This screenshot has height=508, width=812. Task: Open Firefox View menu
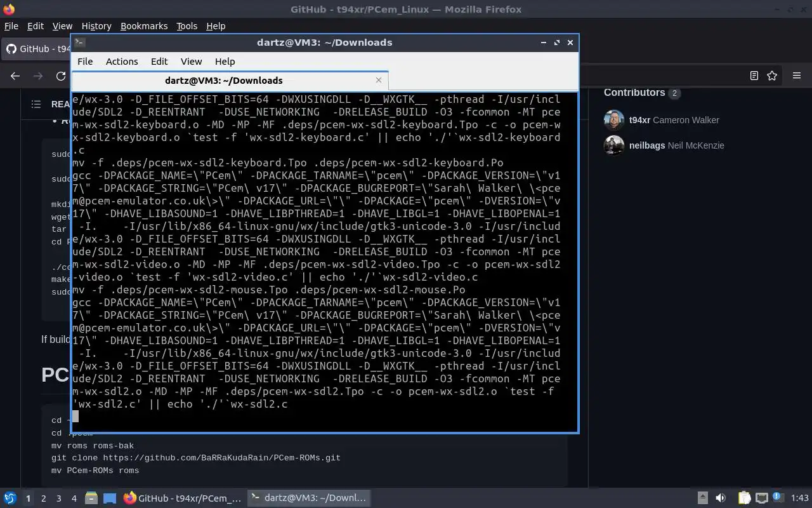coord(62,26)
